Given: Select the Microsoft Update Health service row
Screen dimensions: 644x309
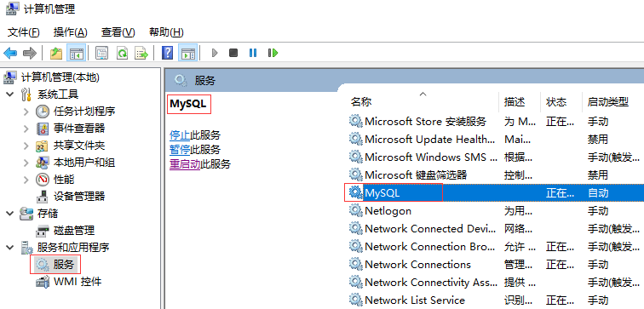Looking at the screenshot, I should point(496,139).
